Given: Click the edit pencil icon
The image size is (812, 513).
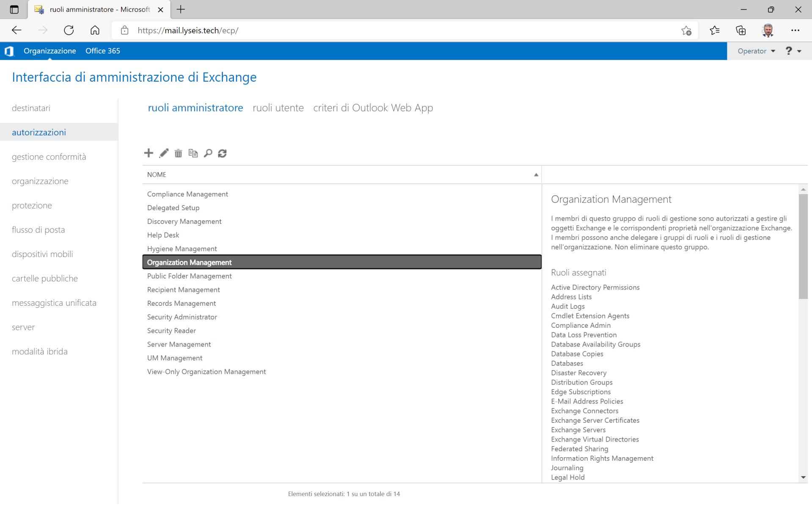Looking at the screenshot, I should click(x=164, y=153).
